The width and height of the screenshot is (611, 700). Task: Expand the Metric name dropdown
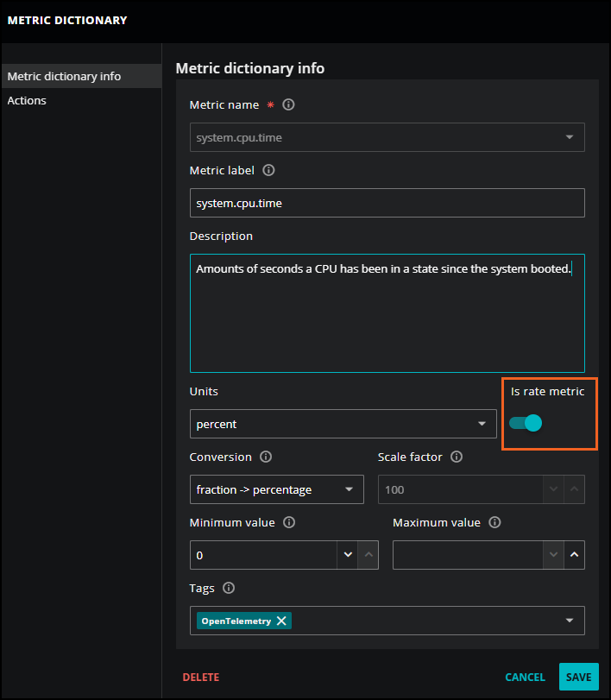570,137
